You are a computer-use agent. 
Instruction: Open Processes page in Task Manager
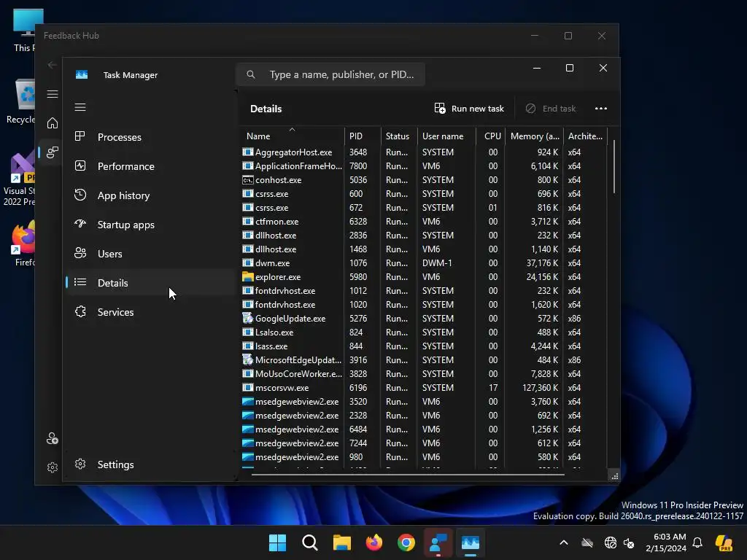coord(150,137)
